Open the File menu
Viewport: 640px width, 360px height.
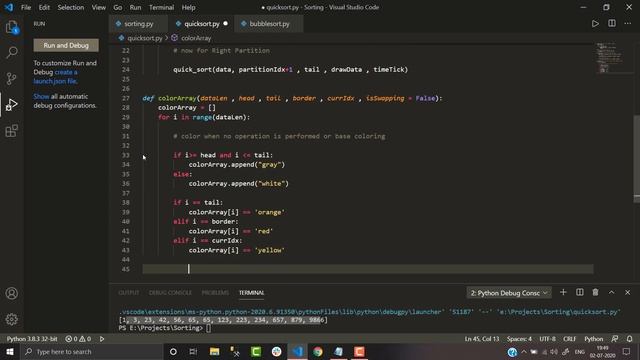26,7
